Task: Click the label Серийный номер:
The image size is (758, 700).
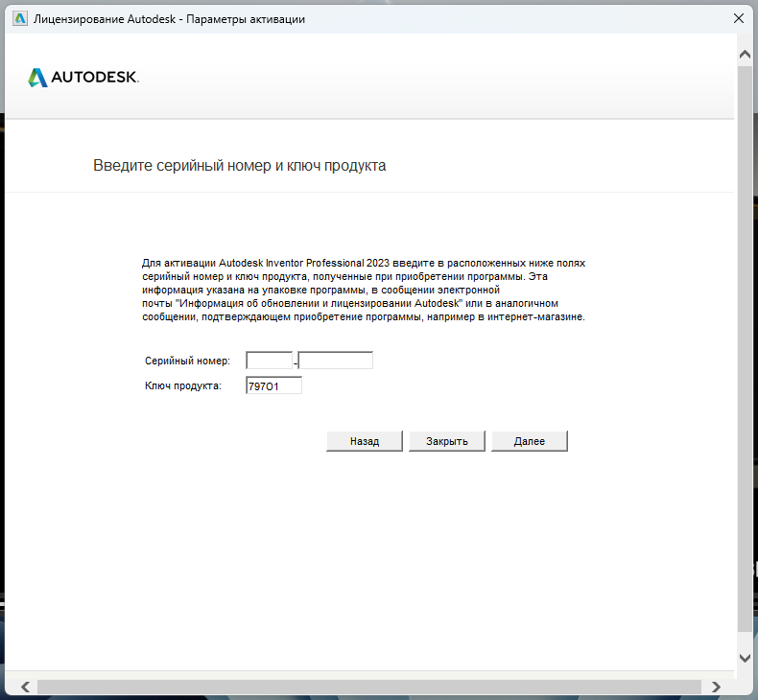Action: click(187, 361)
